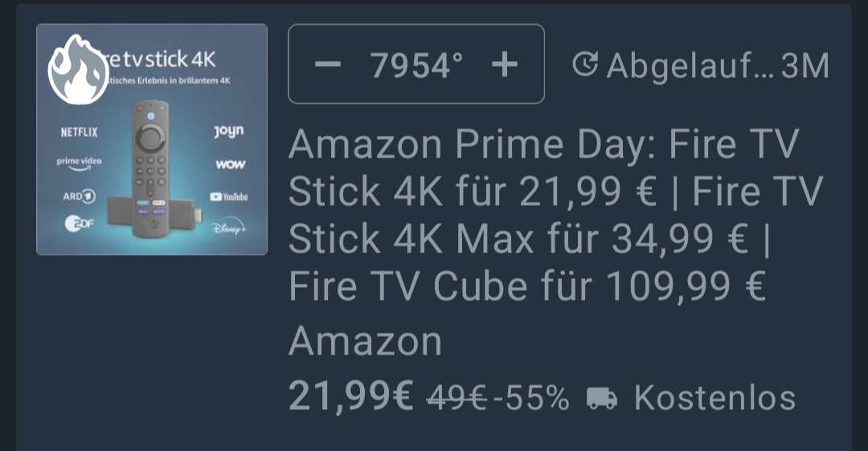
Task: Click the Kostenlos free shipping label
Action: 714,397
